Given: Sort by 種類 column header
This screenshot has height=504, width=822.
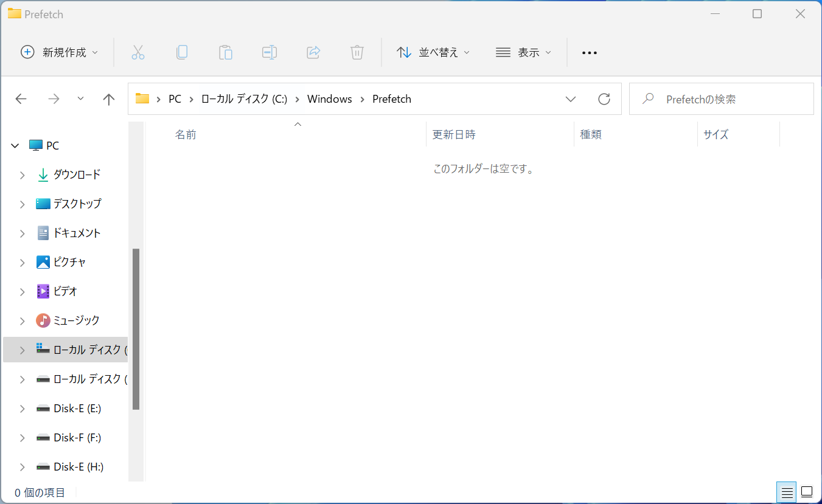Looking at the screenshot, I should point(591,134).
